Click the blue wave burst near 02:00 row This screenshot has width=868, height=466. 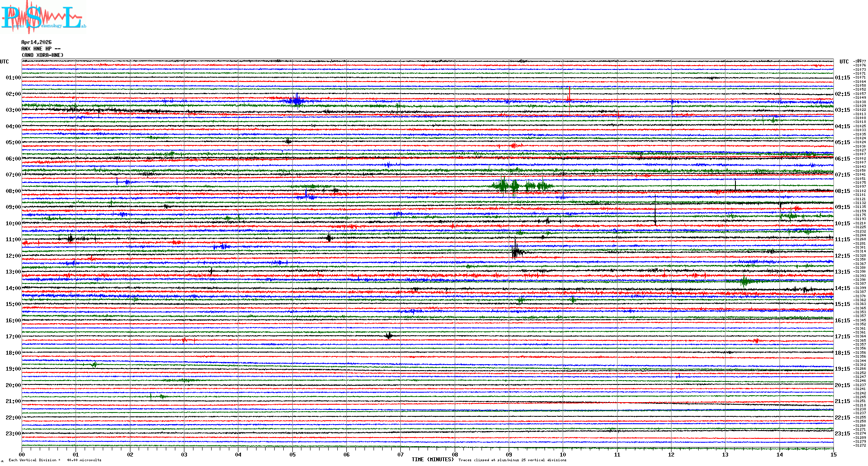pyautogui.click(x=296, y=101)
